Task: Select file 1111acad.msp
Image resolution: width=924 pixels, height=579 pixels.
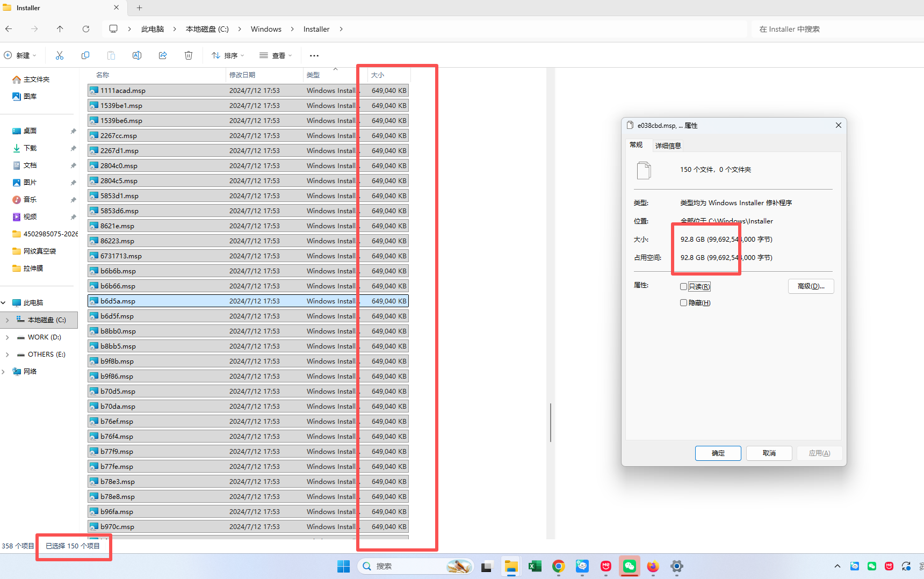Action: tap(248, 90)
